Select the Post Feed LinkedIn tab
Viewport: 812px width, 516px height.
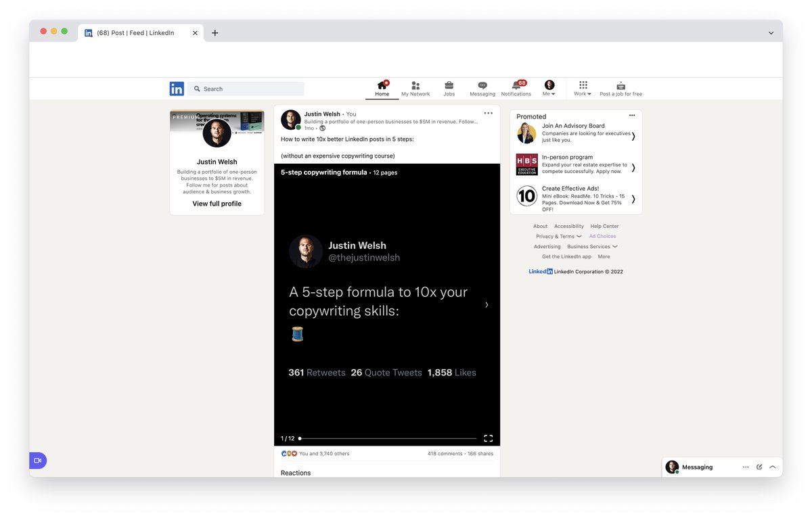[141, 32]
